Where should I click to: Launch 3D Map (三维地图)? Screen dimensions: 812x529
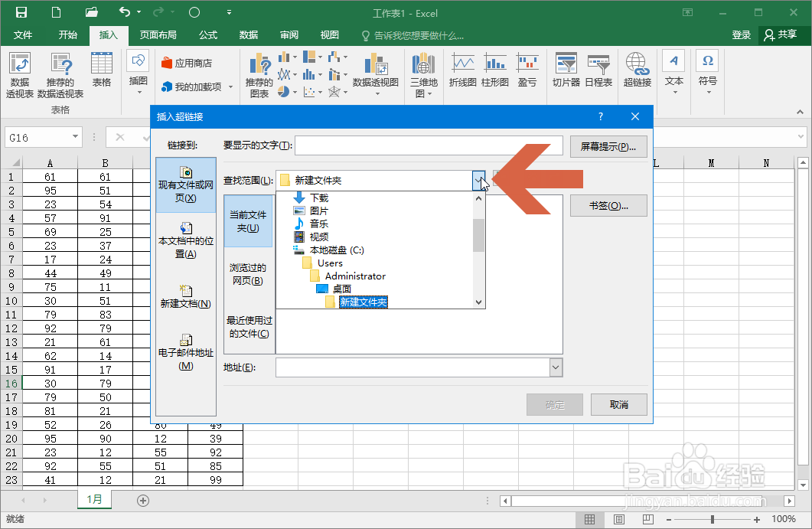[423, 74]
